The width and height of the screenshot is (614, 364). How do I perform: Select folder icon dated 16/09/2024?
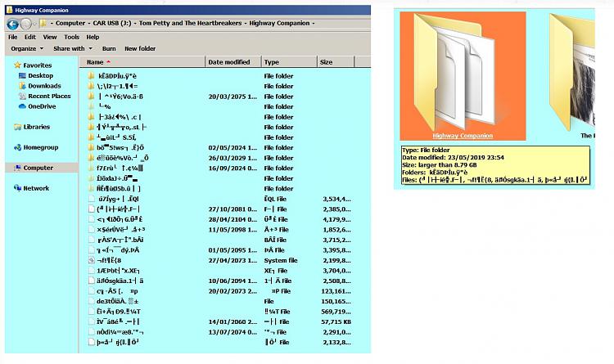[x=91, y=168]
